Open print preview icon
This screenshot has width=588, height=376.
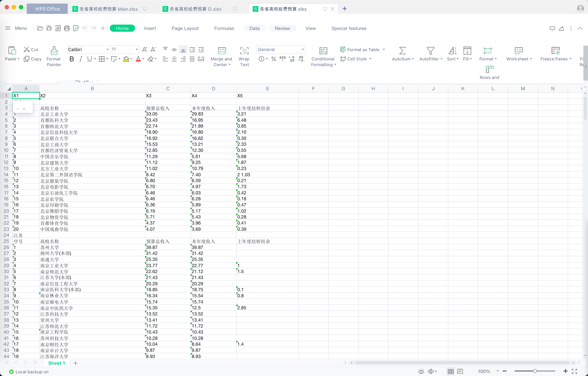[x=76, y=28]
